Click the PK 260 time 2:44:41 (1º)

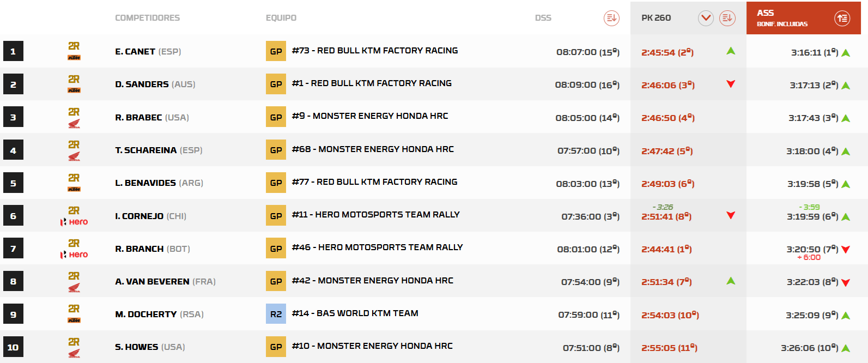[x=666, y=250]
